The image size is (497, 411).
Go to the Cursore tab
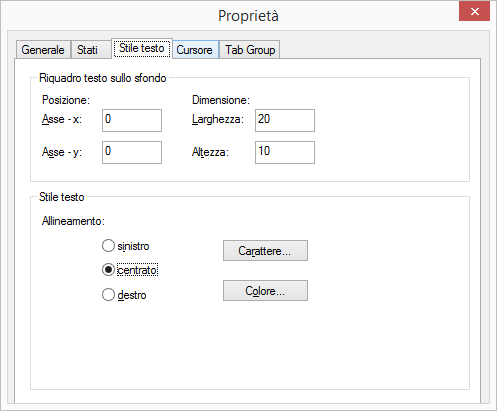point(195,50)
